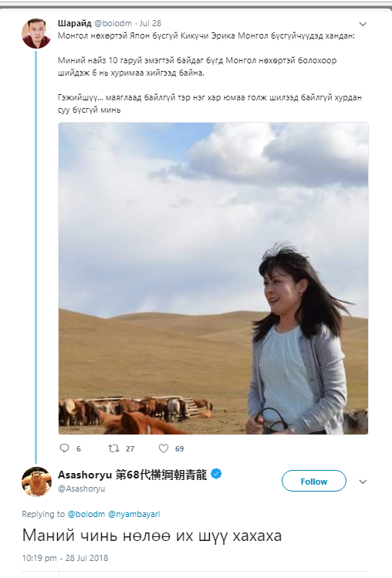Follow the Asashoryu account
Screen dimensions: 392x578
point(314,481)
